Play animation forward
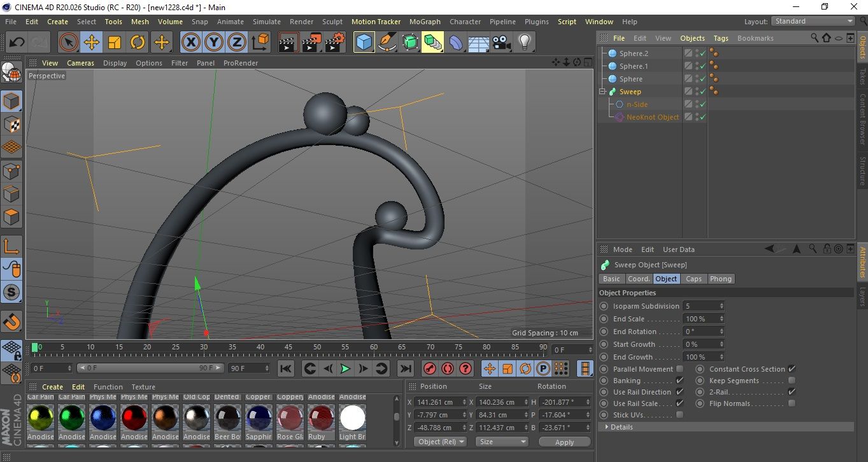The height and width of the screenshot is (462, 868). 345,368
